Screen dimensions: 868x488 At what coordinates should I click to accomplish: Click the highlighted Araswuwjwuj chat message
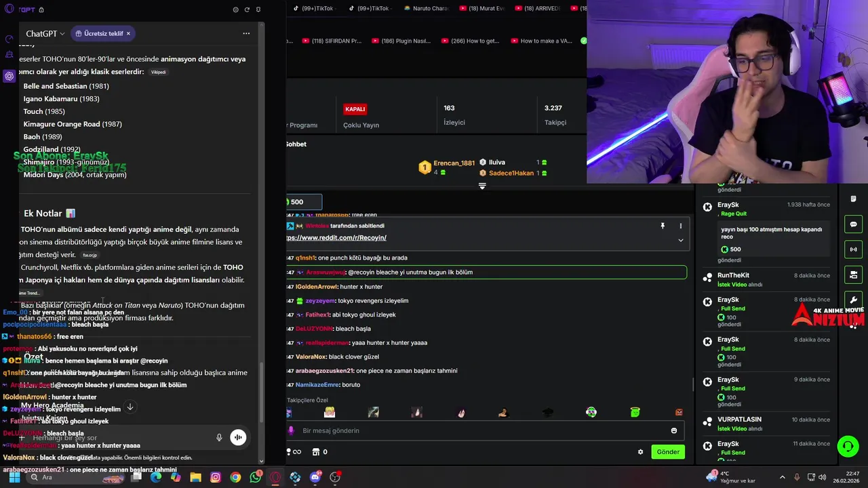(486, 272)
